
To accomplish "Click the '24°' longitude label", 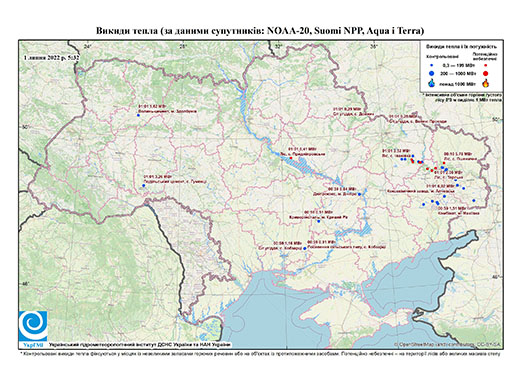I will pyautogui.click(x=87, y=47).
